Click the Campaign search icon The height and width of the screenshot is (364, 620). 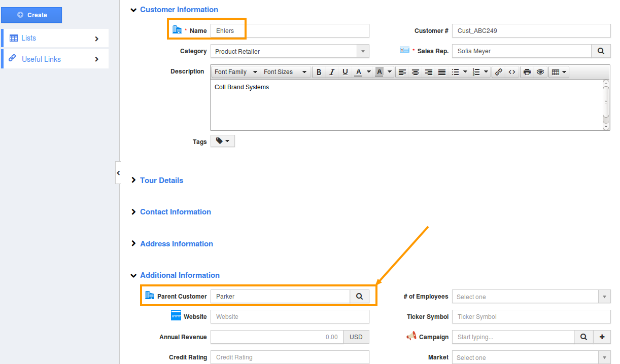coord(583,337)
